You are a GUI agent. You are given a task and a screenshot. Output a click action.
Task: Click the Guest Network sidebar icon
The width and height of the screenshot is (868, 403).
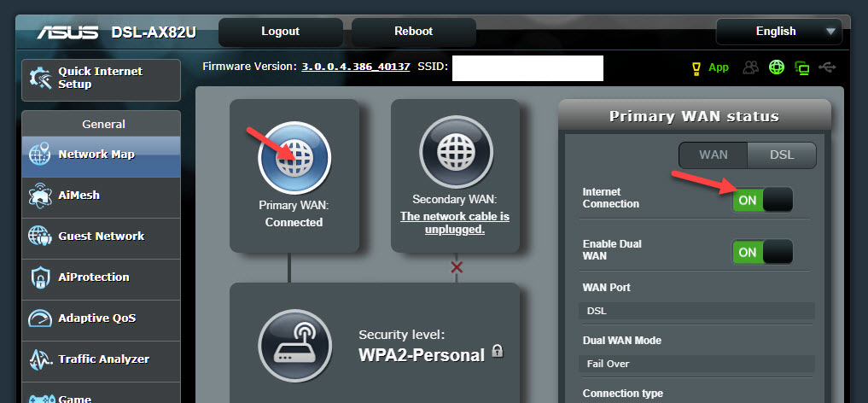pos(40,237)
